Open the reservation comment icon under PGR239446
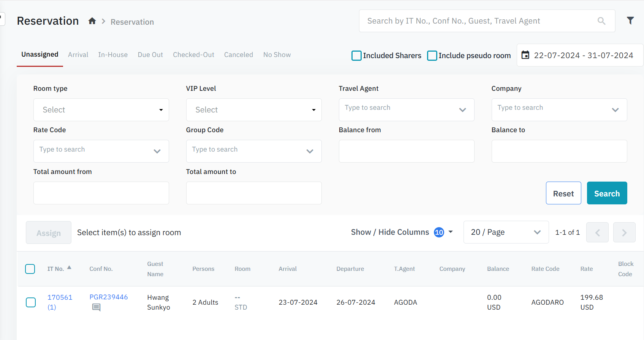 click(x=97, y=307)
